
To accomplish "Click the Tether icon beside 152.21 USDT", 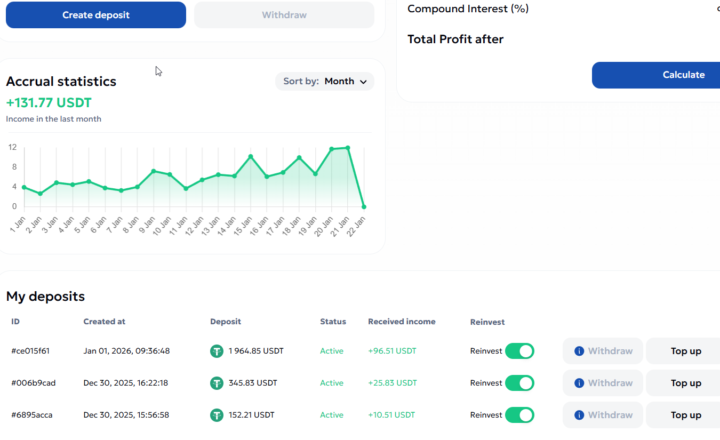I will (217, 415).
